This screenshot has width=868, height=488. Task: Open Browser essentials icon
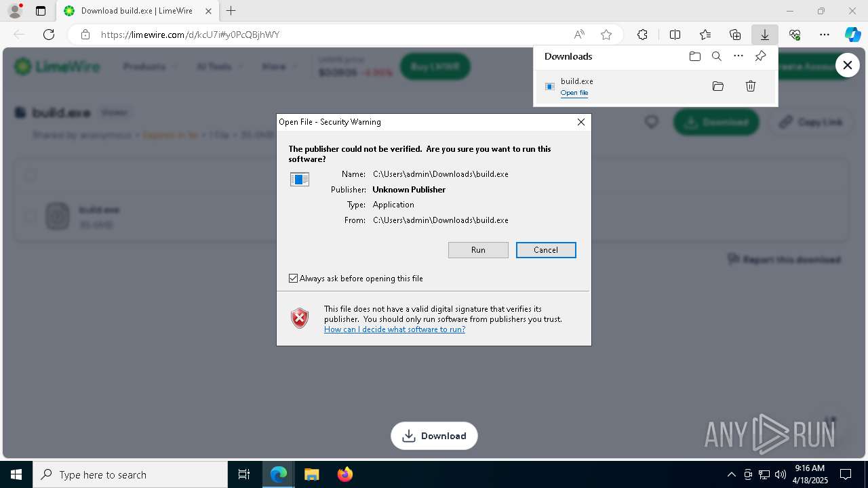(795, 35)
